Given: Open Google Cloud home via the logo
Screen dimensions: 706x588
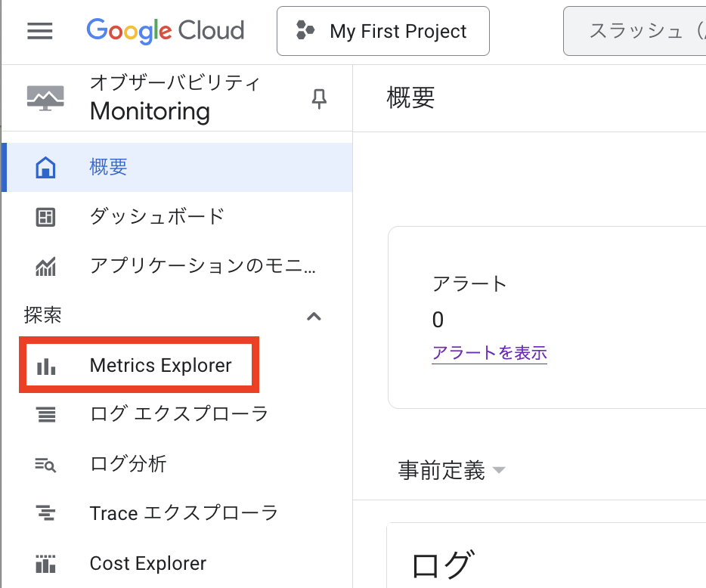Looking at the screenshot, I should pos(165,31).
